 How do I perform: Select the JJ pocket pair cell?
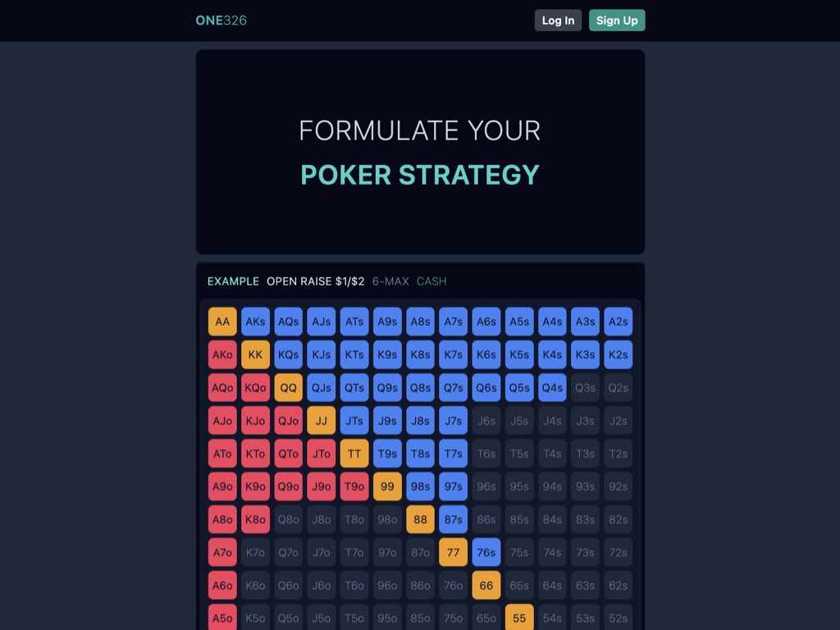322,421
